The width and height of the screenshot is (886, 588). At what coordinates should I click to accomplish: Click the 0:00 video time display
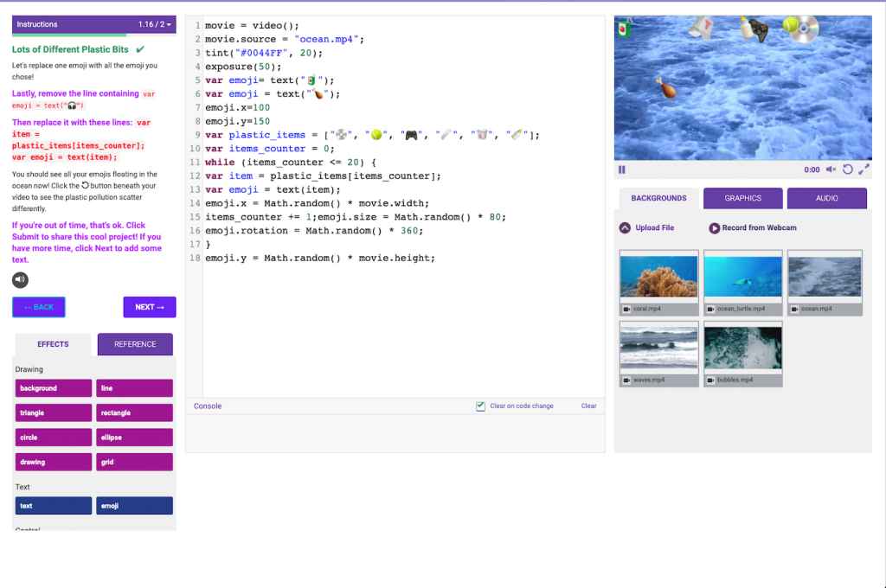[812, 169]
